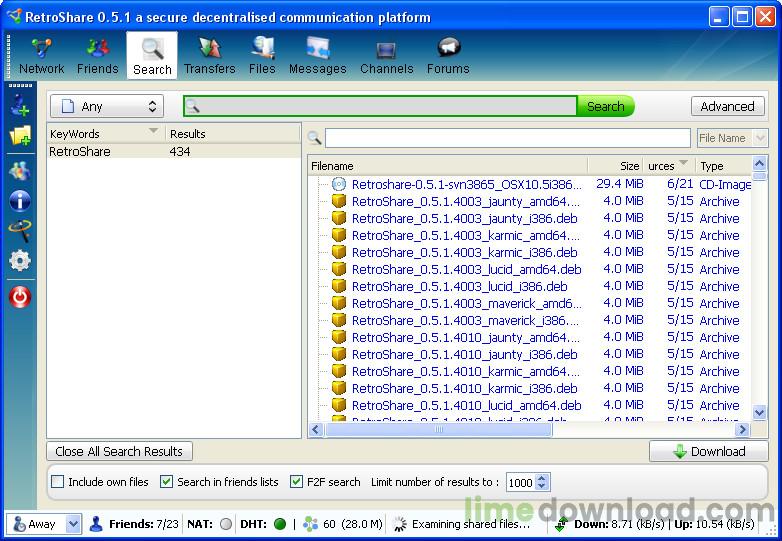This screenshot has width=782, height=541.
Task: Click the Add Friend sidebar icon
Action: click(x=20, y=103)
